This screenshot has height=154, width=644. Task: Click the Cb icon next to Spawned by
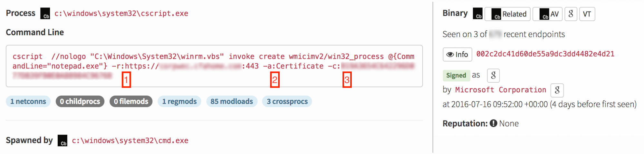62,141
